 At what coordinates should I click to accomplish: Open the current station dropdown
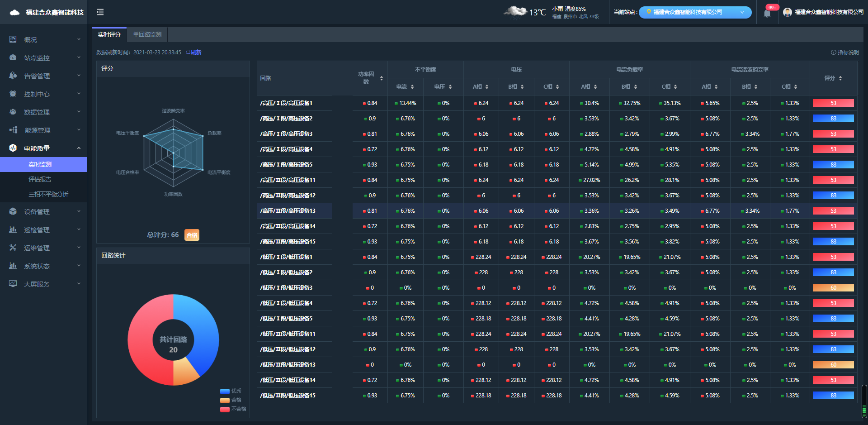(695, 12)
